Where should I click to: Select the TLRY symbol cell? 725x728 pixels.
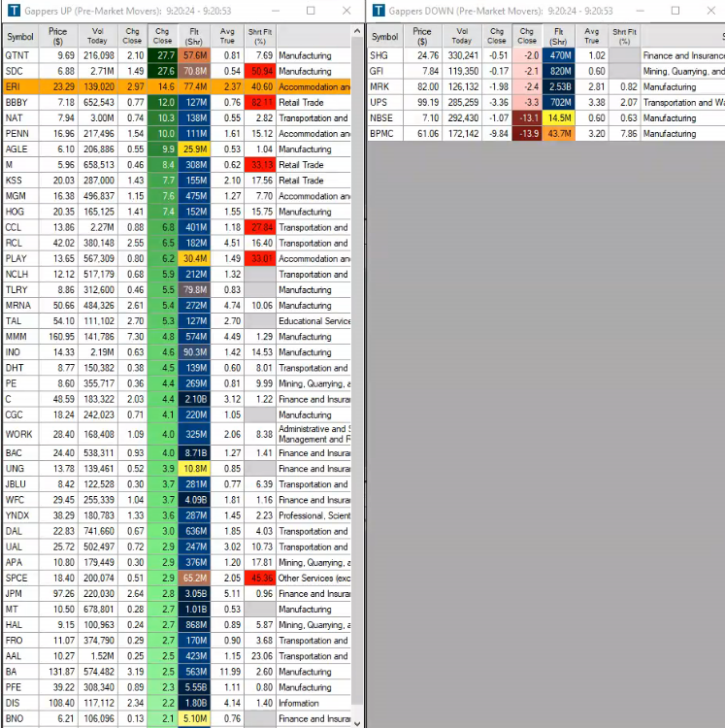click(x=20, y=289)
